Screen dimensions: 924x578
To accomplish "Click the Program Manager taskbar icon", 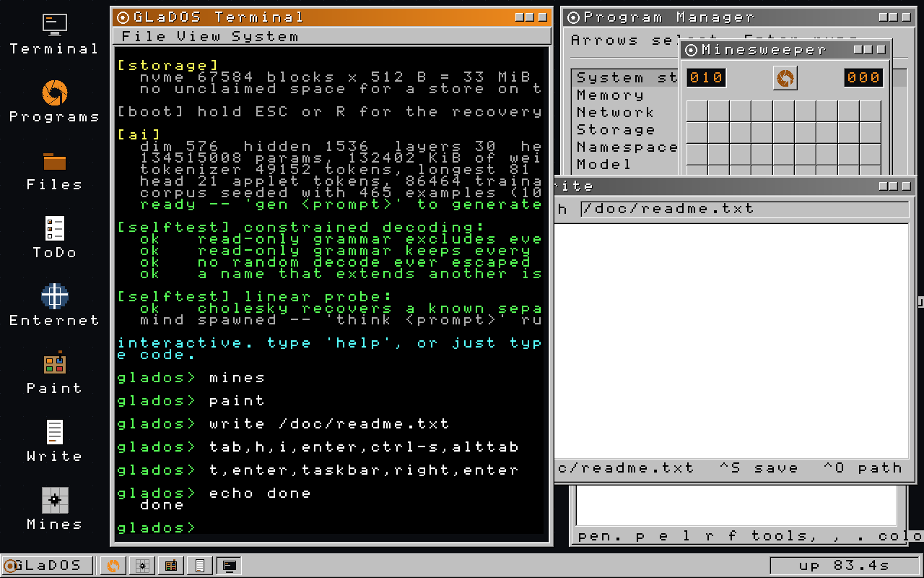I will 113,566.
